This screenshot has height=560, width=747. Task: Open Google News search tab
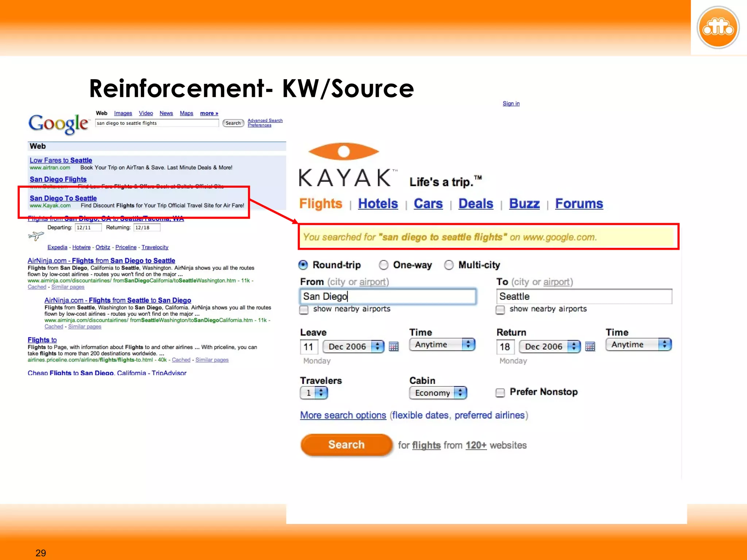coord(166,113)
